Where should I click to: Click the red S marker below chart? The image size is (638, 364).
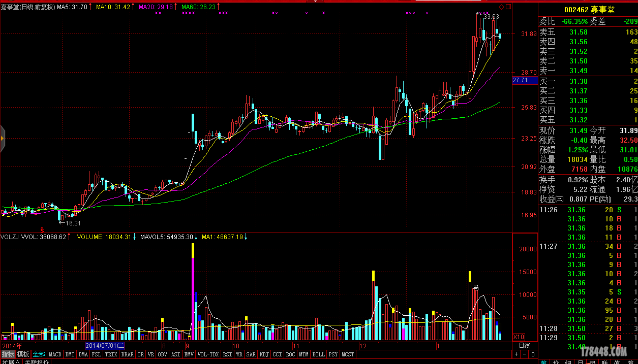click(x=42, y=231)
